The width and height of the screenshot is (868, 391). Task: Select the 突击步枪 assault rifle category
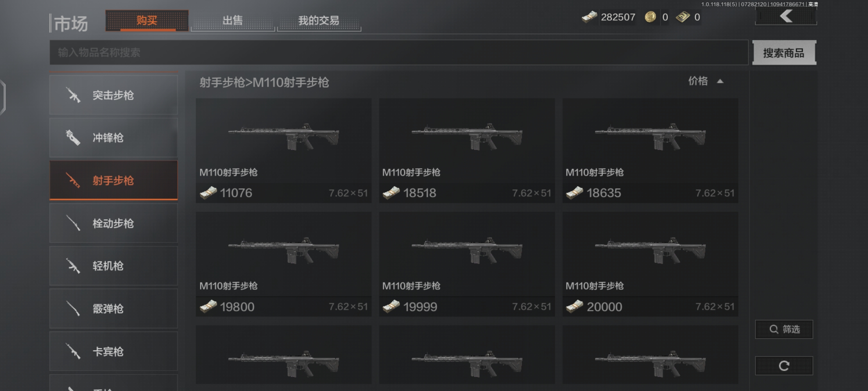114,95
